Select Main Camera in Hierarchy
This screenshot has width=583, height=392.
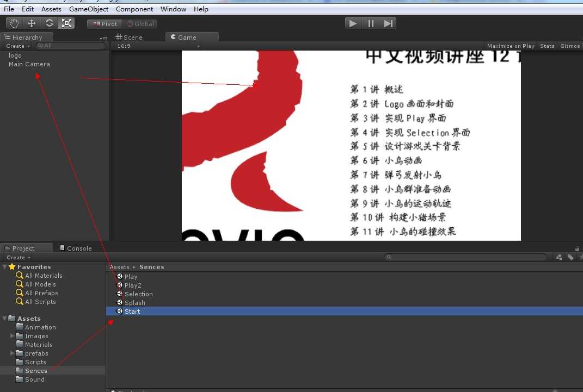(x=29, y=64)
